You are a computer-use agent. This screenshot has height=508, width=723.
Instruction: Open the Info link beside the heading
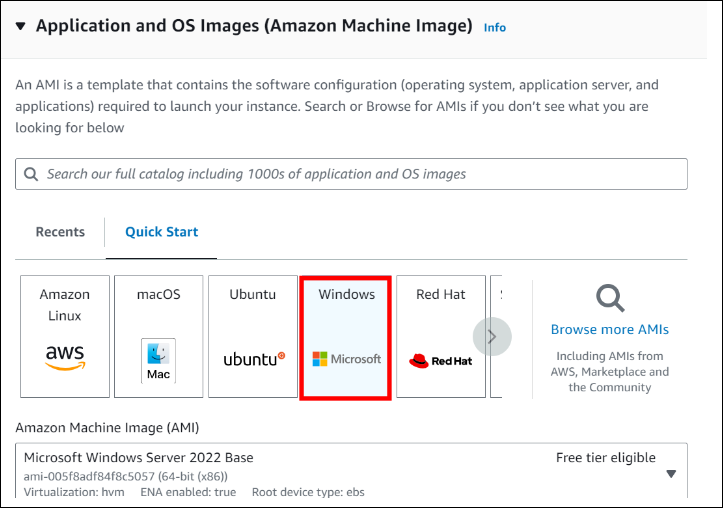point(495,28)
